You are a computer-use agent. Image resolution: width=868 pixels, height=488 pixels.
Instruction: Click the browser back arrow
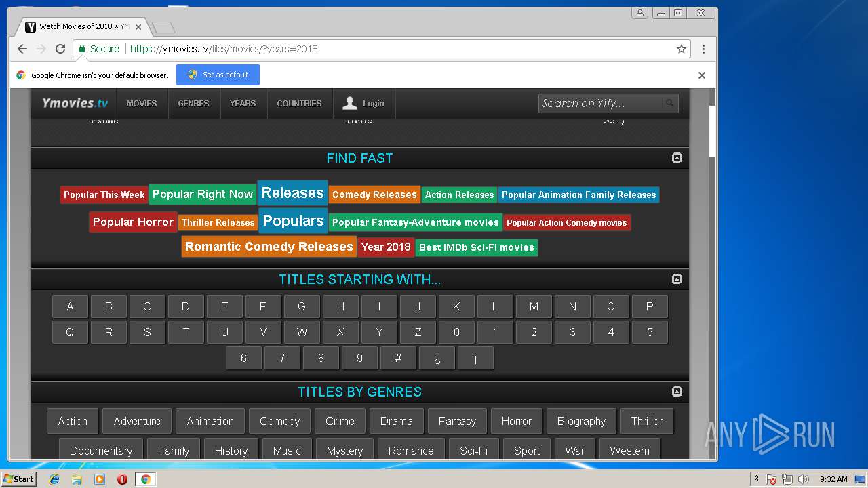22,49
